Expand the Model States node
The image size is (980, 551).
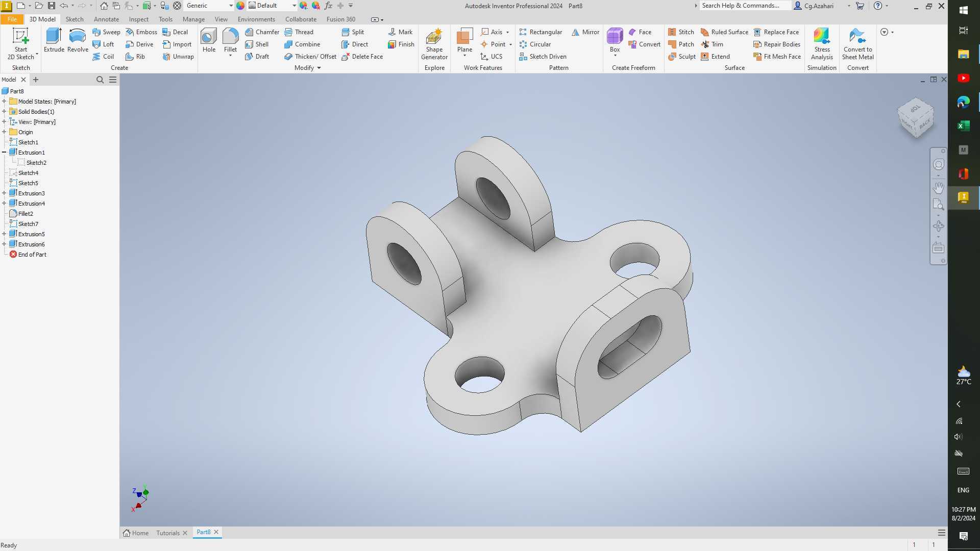[x=4, y=102]
